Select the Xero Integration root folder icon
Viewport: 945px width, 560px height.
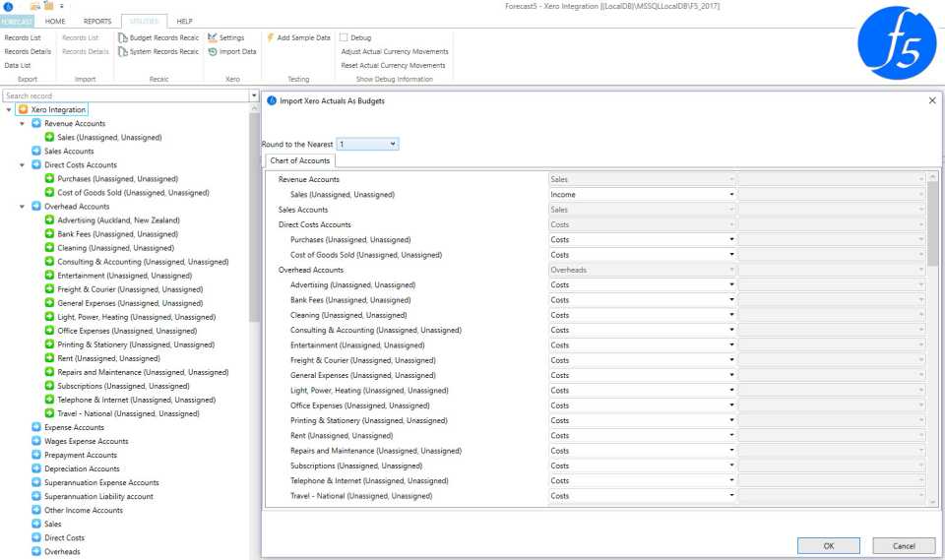tap(23, 109)
